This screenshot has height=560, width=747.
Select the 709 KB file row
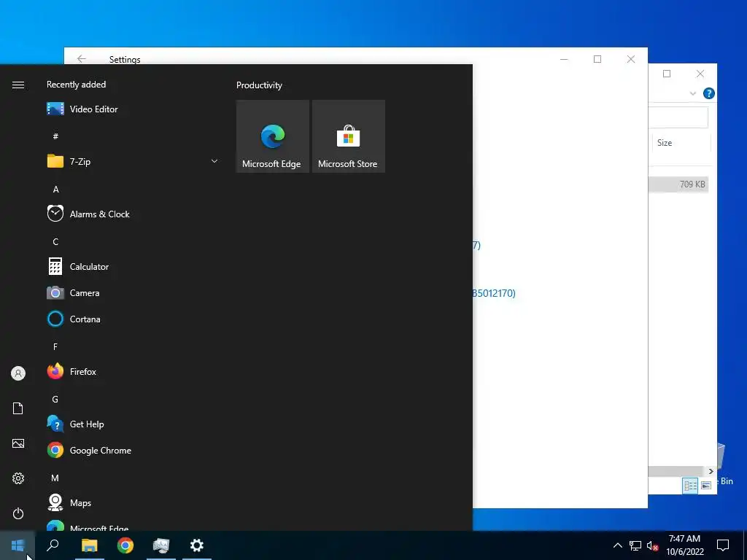(x=678, y=184)
